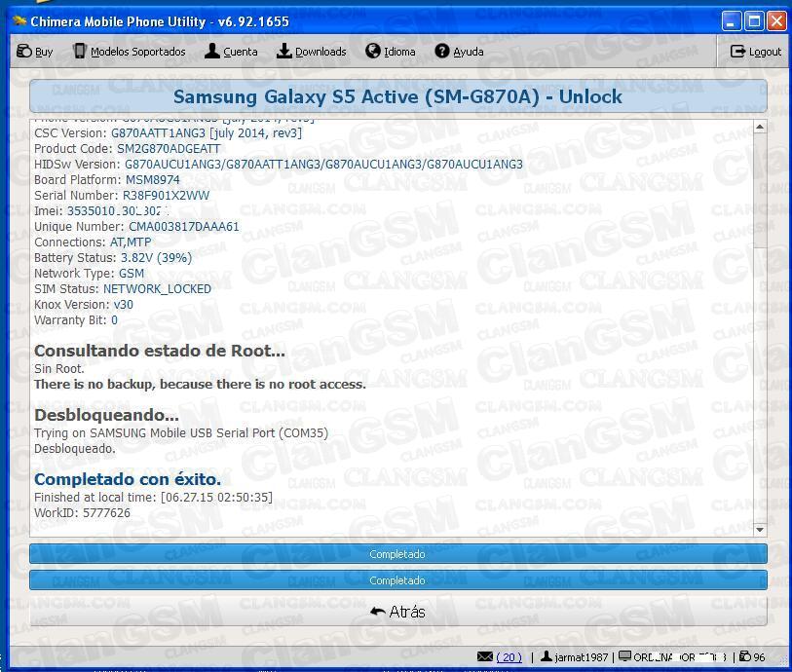Select the "Imei" log line
Image resolution: width=792 pixels, height=672 pixels.
101,211
